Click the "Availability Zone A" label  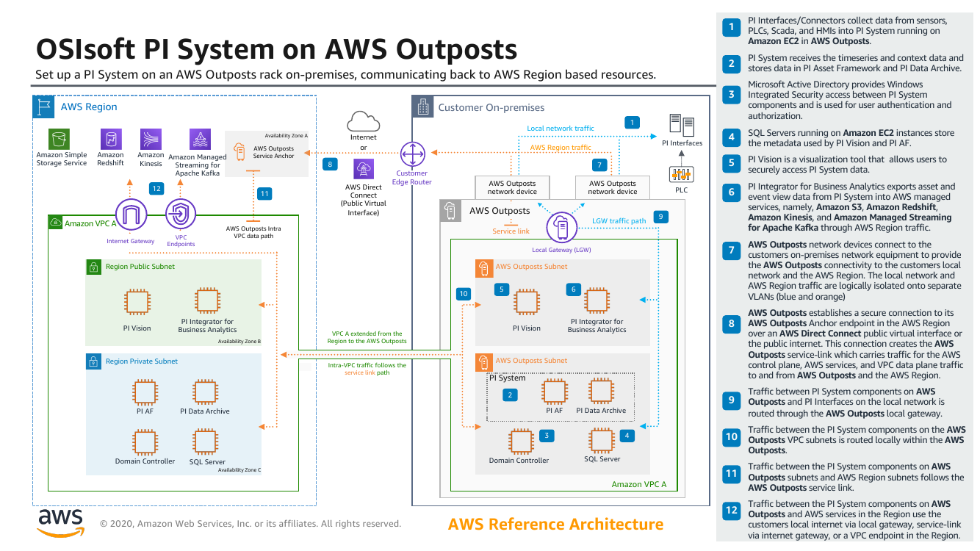click(287, 136)
